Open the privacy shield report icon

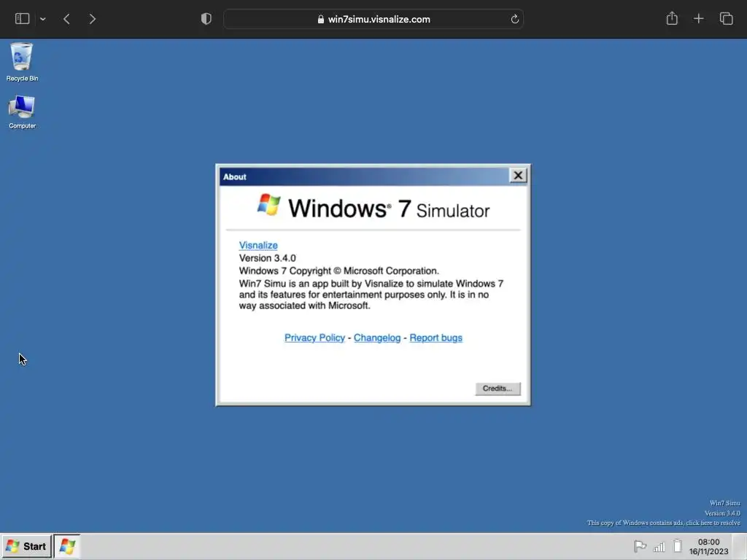click(206, 19)
